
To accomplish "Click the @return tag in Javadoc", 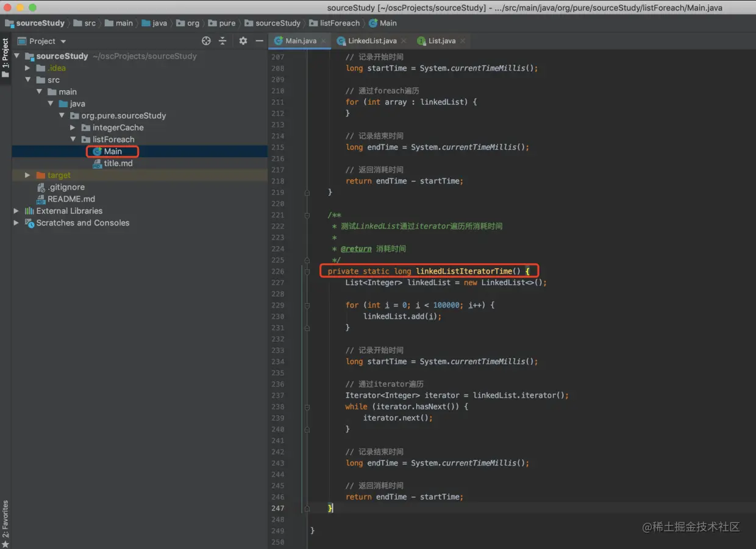I will tap(356, 249).
